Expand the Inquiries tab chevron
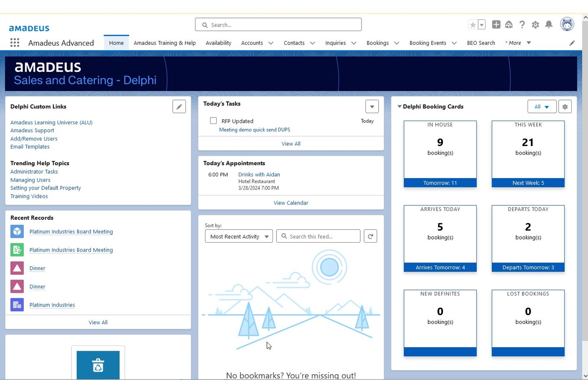 point(354,43)
